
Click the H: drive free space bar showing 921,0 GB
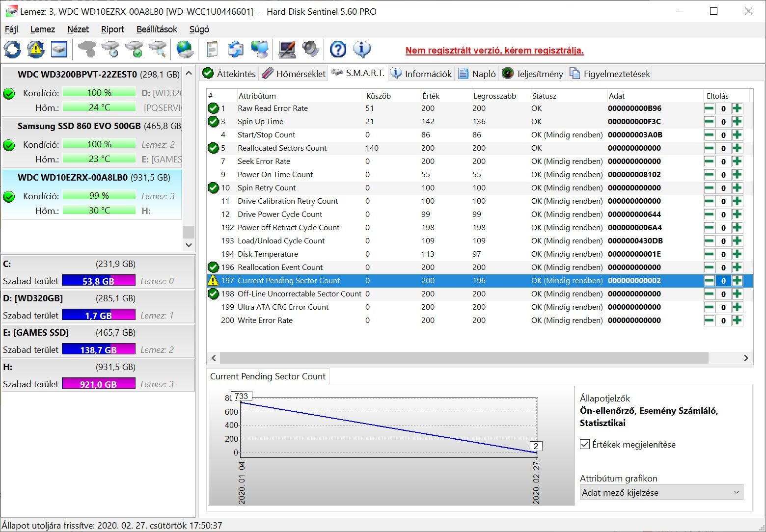coord(99,384)
